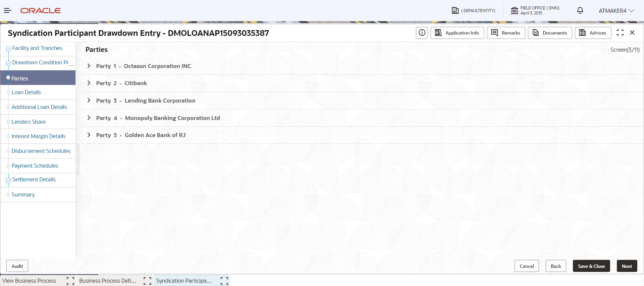Open the Advices panel
644x286 pixels.
[x=593, y=33]
